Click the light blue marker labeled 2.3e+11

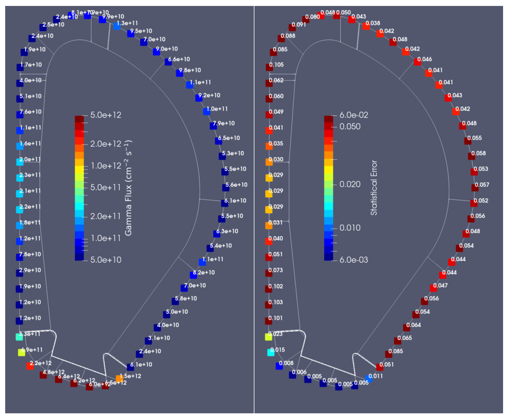[x=20, y=178]
